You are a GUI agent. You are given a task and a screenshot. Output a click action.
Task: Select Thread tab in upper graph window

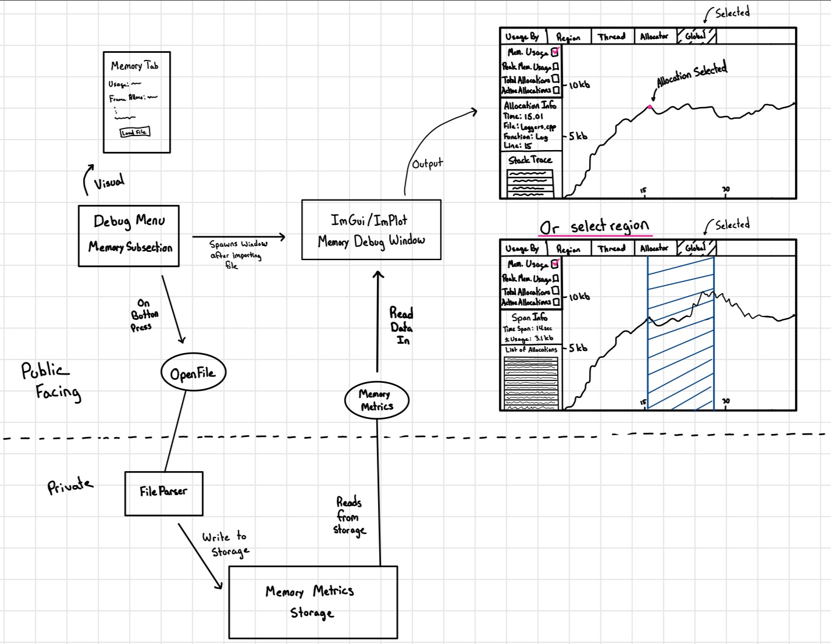point(611,37)
